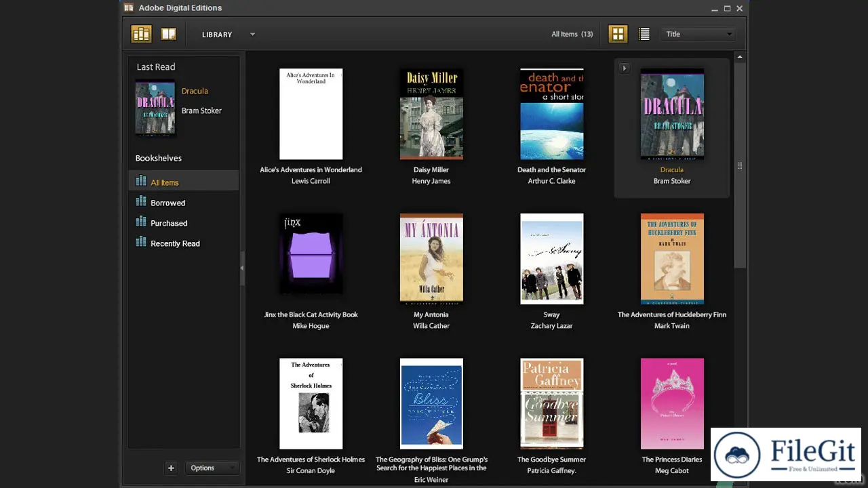Click 'Sir Conan Doyle' author text
868x488 pixels.
tap(311, 471)
